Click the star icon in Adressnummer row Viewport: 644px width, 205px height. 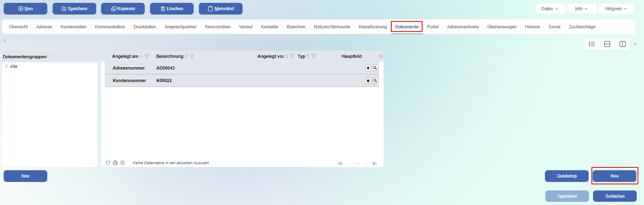pos(368,68)
